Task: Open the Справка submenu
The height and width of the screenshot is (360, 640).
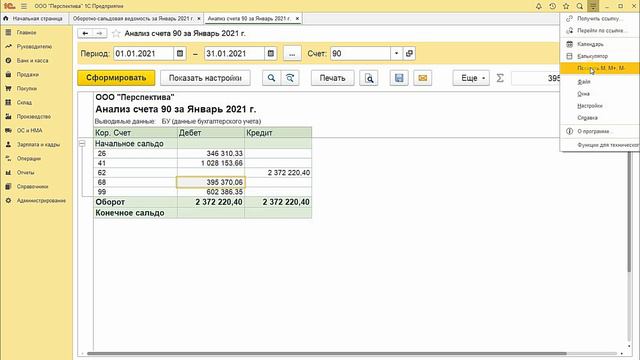Action: [600, 118]
